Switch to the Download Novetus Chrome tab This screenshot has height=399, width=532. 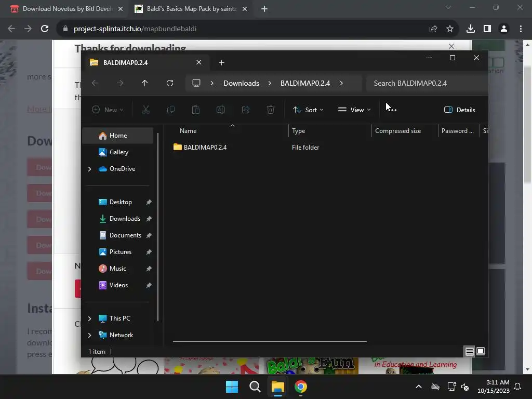[x=66, y=9]
